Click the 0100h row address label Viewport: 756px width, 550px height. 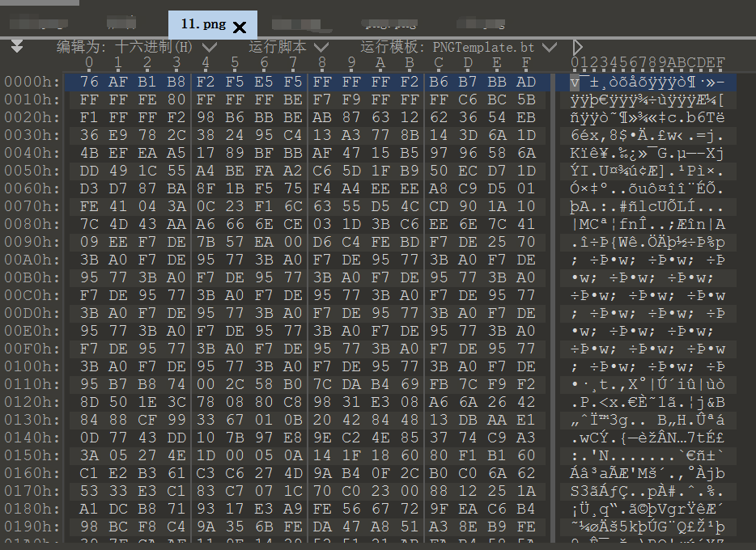point(32,366)
